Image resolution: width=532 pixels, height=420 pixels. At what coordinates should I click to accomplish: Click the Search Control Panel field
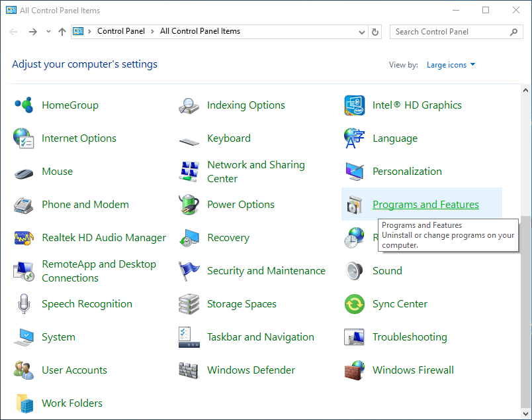[457, 32]
